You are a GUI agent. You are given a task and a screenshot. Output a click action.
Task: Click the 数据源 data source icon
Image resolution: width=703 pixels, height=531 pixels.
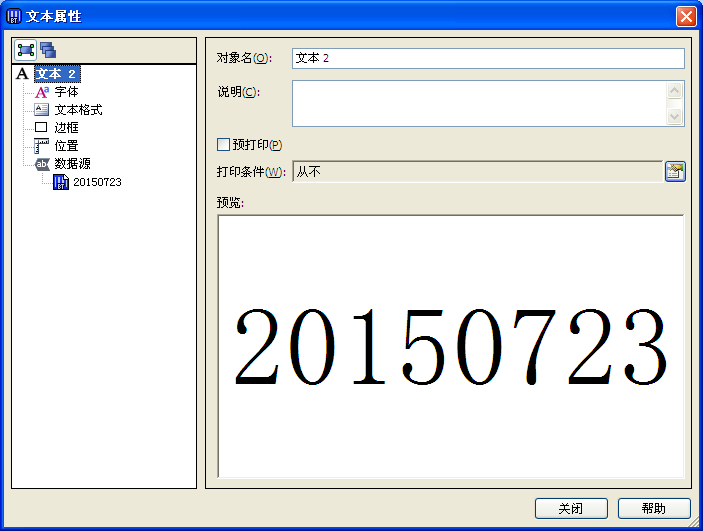[41, 164]
